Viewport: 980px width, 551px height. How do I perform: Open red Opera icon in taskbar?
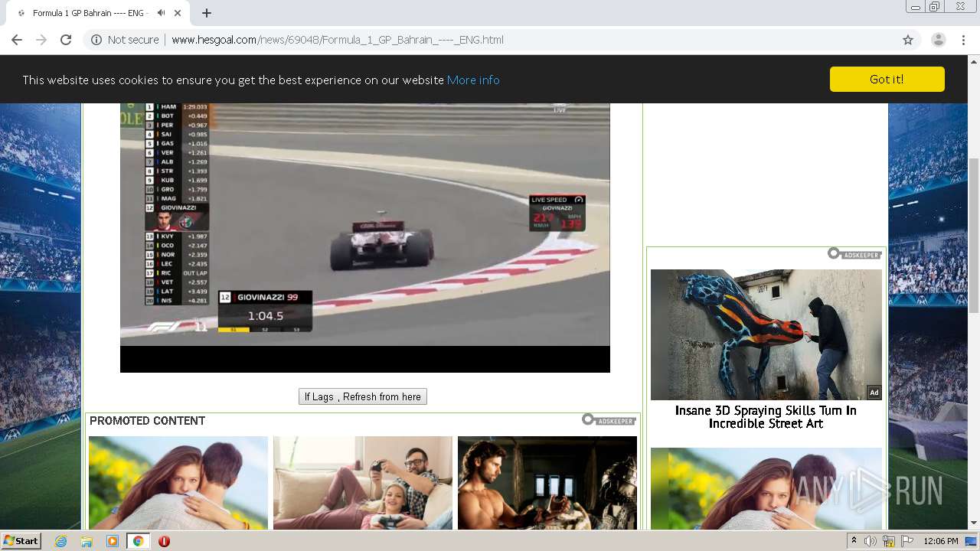click(164, 541)
